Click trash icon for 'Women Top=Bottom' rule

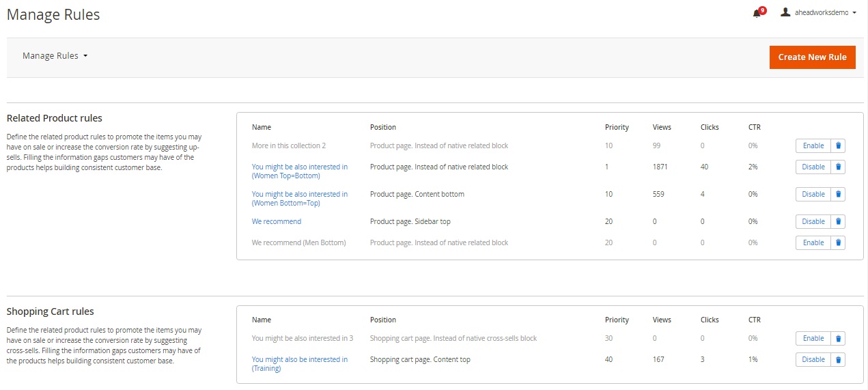[838, 167]
